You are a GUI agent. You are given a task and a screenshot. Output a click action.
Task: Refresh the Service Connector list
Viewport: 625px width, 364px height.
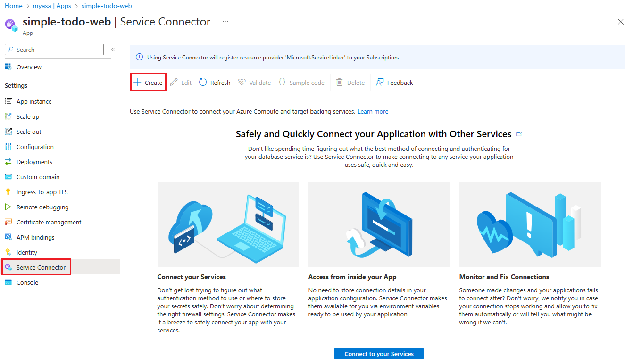[215, 83]
